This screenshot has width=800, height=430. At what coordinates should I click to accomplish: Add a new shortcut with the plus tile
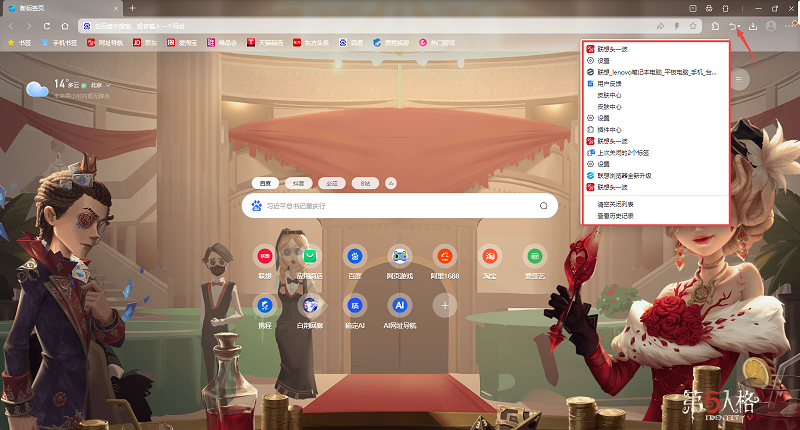pyautogui.click(x=445, y=306)
